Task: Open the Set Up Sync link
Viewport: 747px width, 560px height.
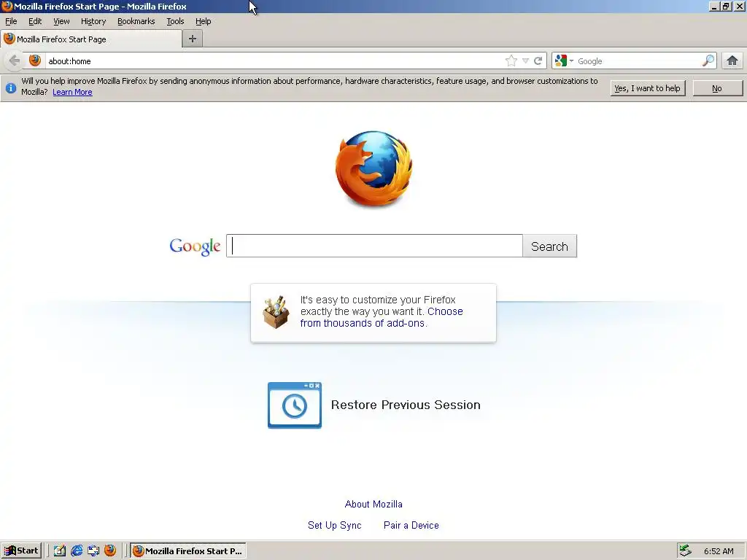Action: tap(334, 525)
